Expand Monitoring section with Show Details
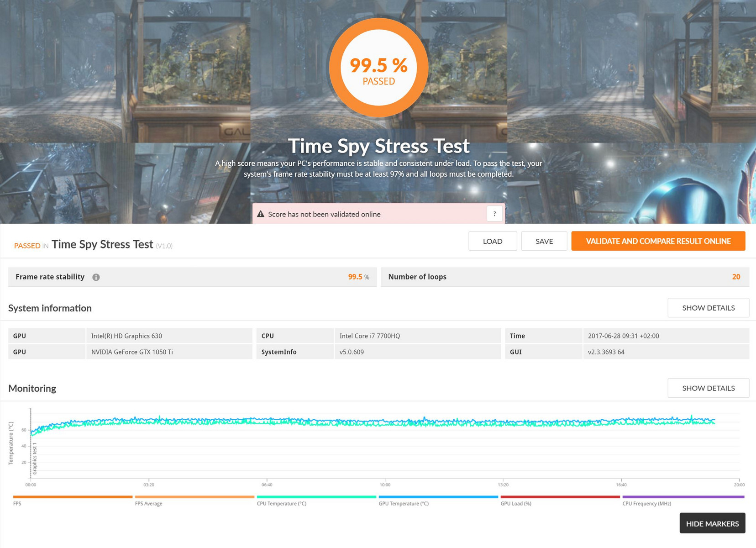 (708, 388)
